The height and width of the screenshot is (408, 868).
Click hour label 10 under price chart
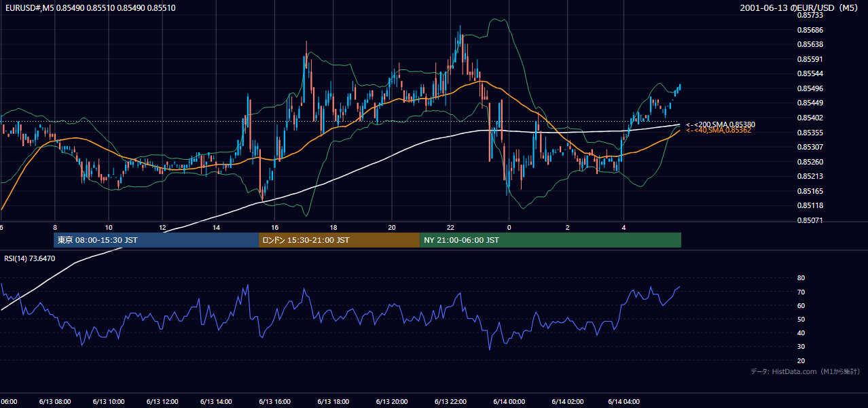point(109,227)
